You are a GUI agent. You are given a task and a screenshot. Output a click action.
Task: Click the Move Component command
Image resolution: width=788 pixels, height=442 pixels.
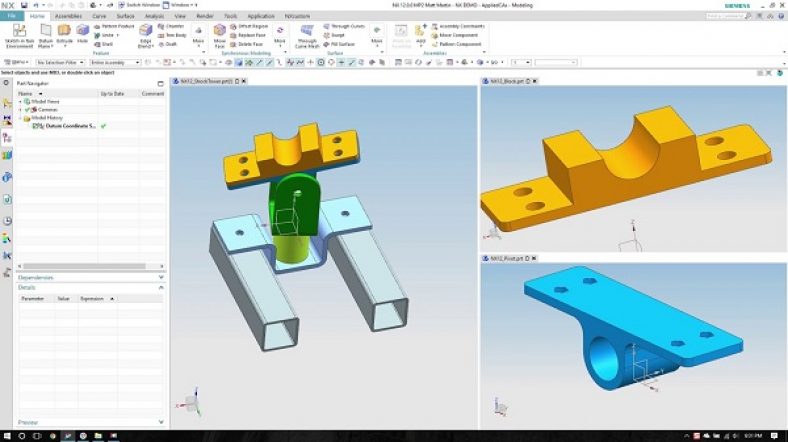pyautogui.click(x=455, y=35)
